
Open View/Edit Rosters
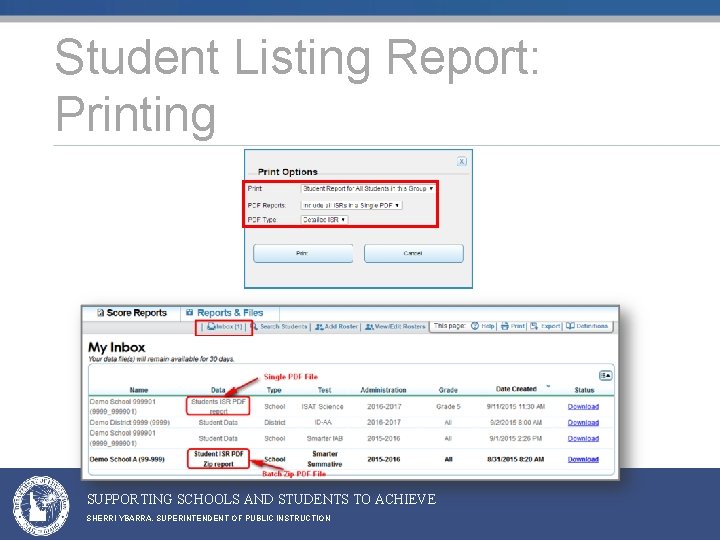(x=395, y=326)
